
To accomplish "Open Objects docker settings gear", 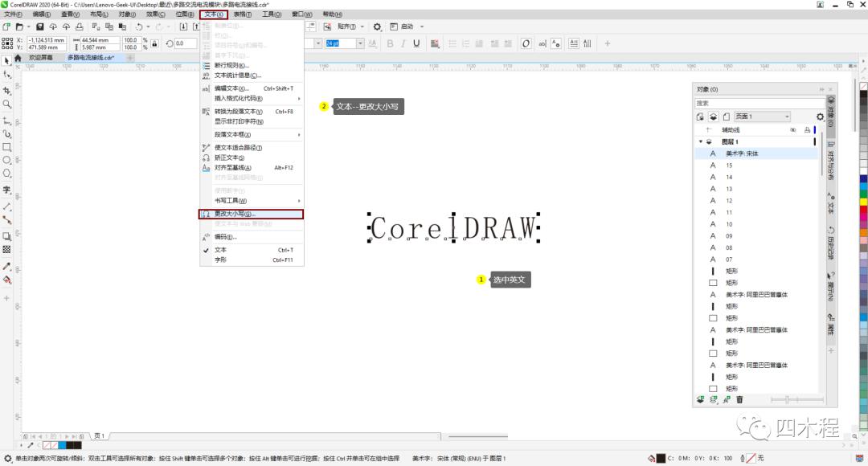I will (820, 117).
